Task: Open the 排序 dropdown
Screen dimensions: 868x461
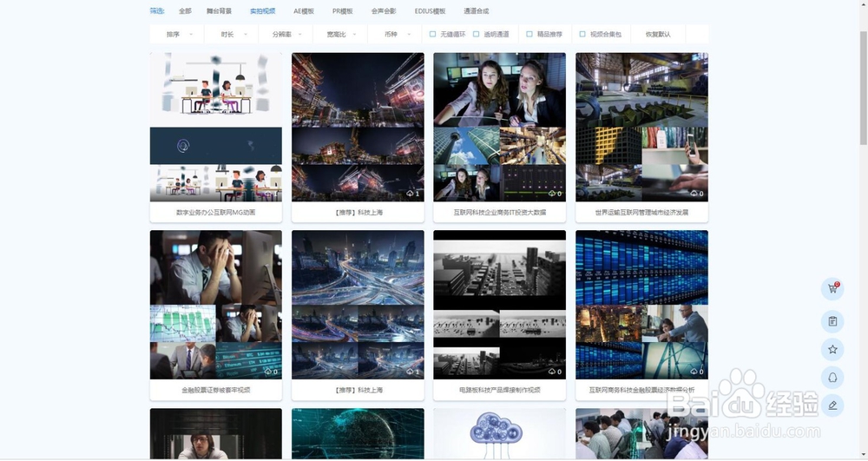Action: pyautogui.click(x=177, y=35)
